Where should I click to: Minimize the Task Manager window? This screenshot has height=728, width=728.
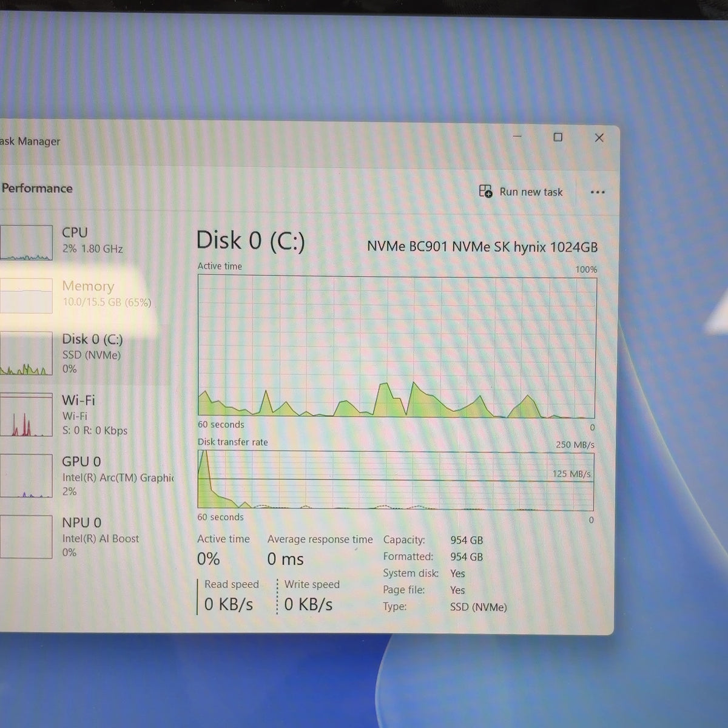[x=517, y=136]
